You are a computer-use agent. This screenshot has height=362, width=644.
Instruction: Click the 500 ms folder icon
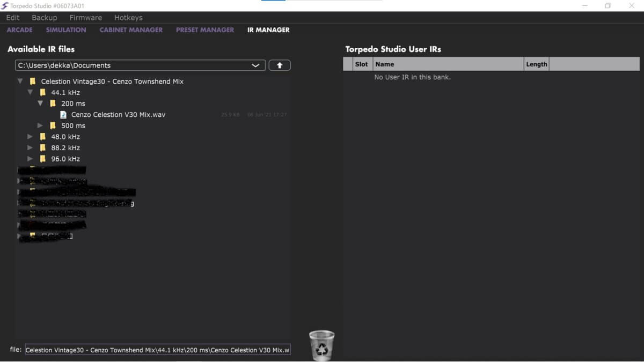click(53, 125)
